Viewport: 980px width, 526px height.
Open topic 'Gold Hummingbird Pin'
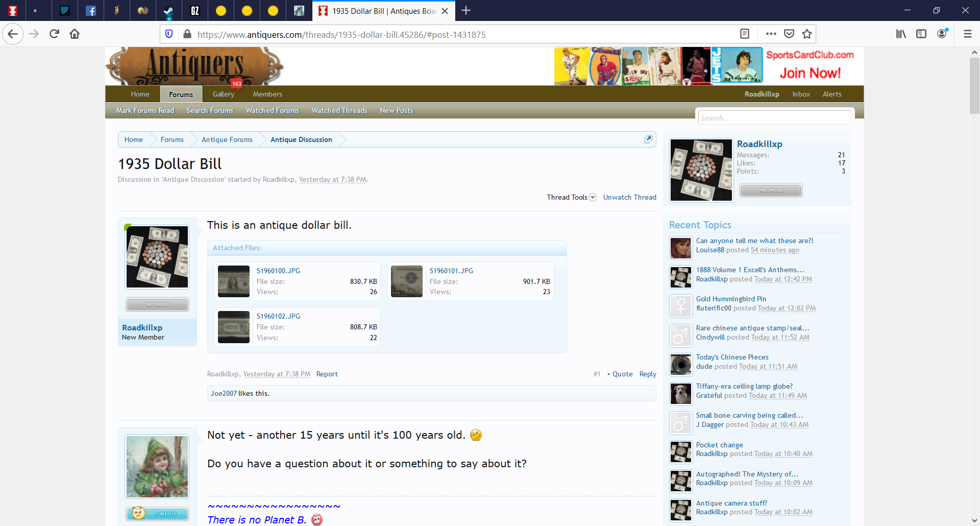[731, 299]
